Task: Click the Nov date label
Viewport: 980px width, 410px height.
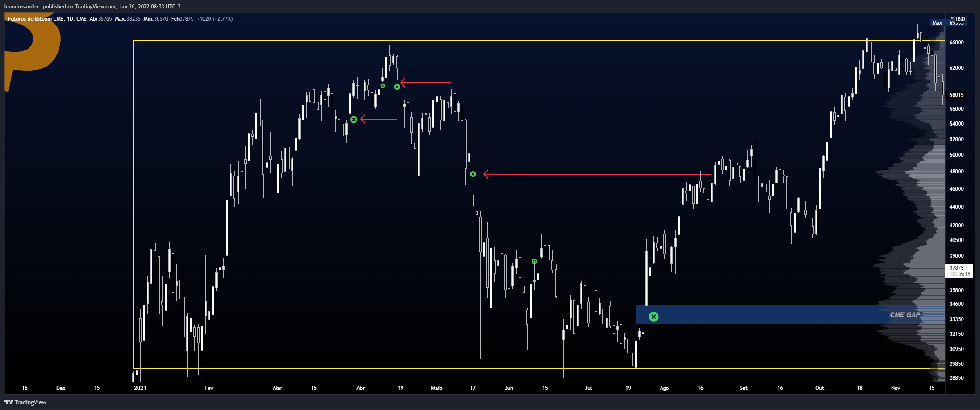Action: click(896, 388)
